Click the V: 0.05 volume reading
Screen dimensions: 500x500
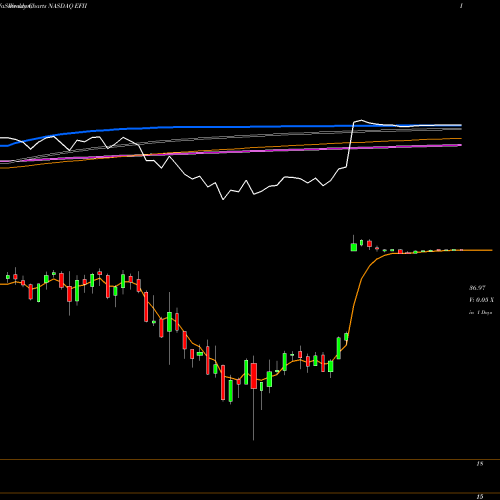(481, 300)
